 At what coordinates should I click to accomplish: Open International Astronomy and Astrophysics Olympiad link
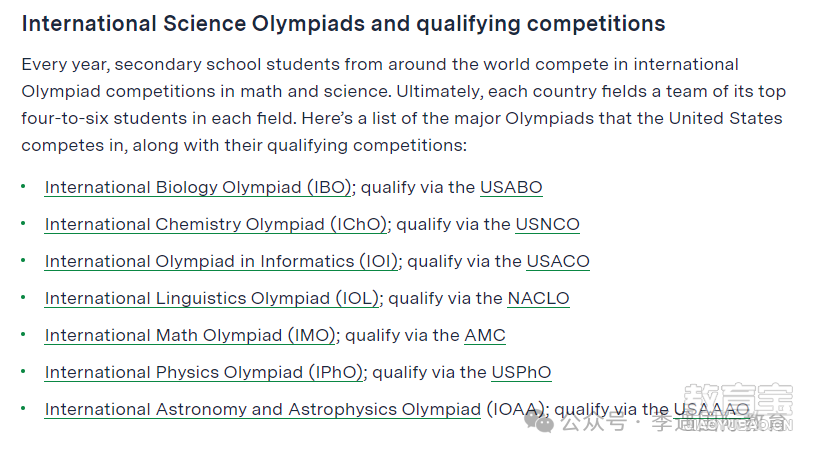[263, 409]
